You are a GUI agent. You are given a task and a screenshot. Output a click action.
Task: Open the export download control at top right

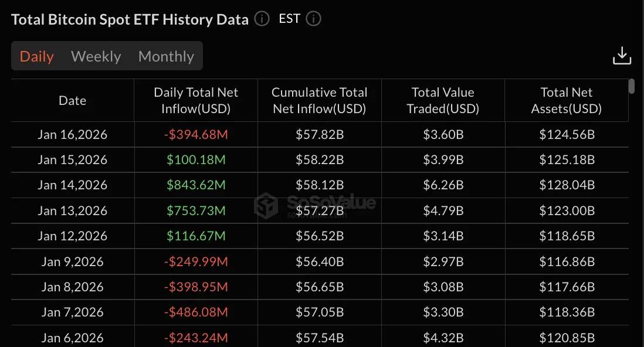tap(622, 55)
